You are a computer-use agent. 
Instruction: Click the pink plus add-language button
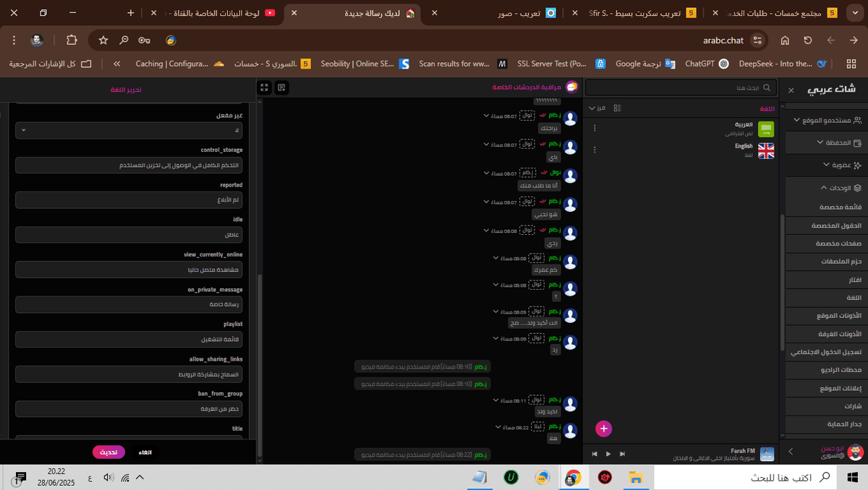[604, 429]
